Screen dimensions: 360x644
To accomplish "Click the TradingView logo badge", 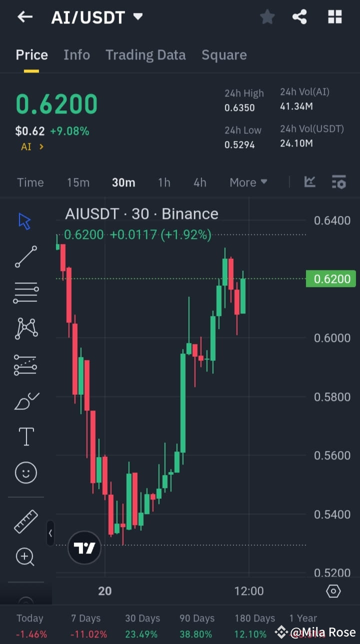I will pyautogui.click(x=84, y=548).
